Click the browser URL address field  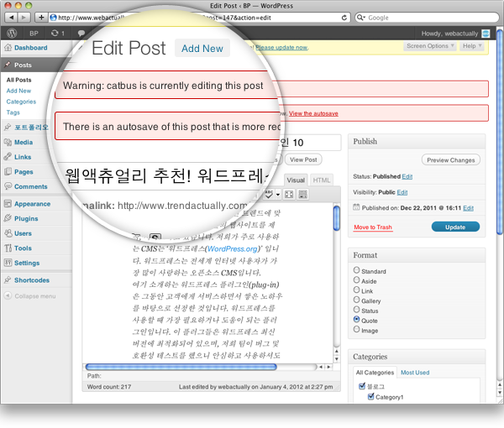[199, 18]
